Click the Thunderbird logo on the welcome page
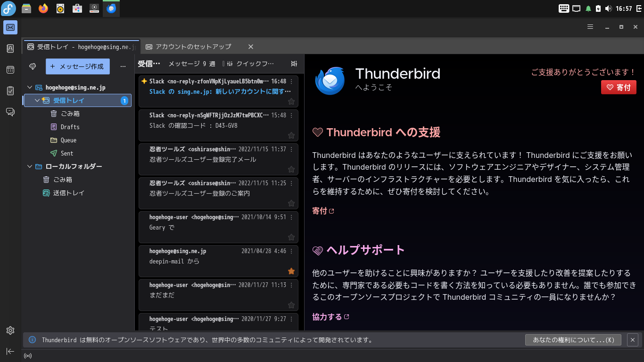The width and height of the screenshot is (644, 362). point(330,81)
